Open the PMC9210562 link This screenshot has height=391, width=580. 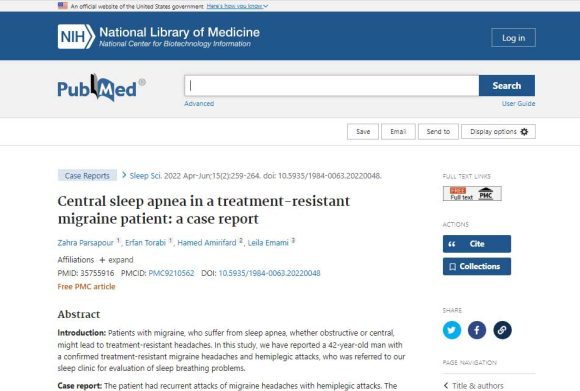pyautogui.click(x=171, y=273)
